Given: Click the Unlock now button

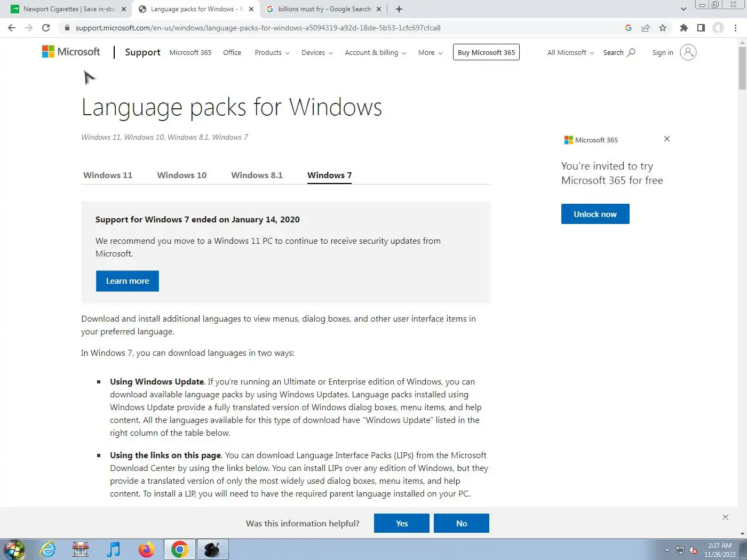Looking at the screenshot, I should click(595, 214).
